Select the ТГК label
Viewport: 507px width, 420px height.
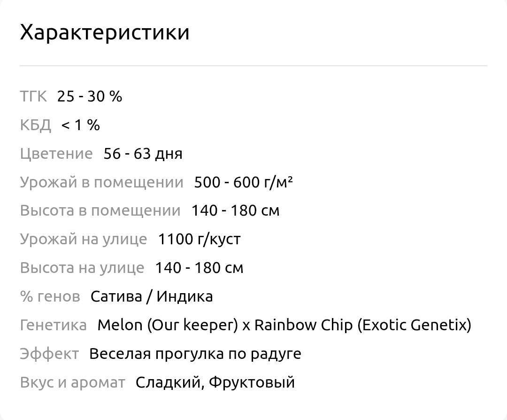click(x=34, y=96)
